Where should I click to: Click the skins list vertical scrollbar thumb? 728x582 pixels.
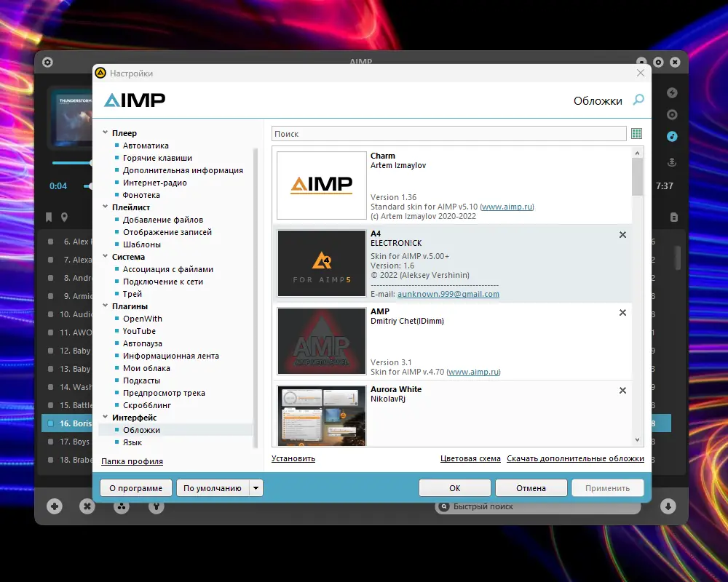point(638,177)
